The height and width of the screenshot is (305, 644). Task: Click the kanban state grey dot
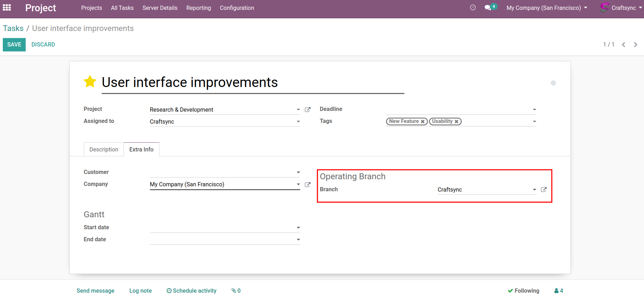point(553,83)
